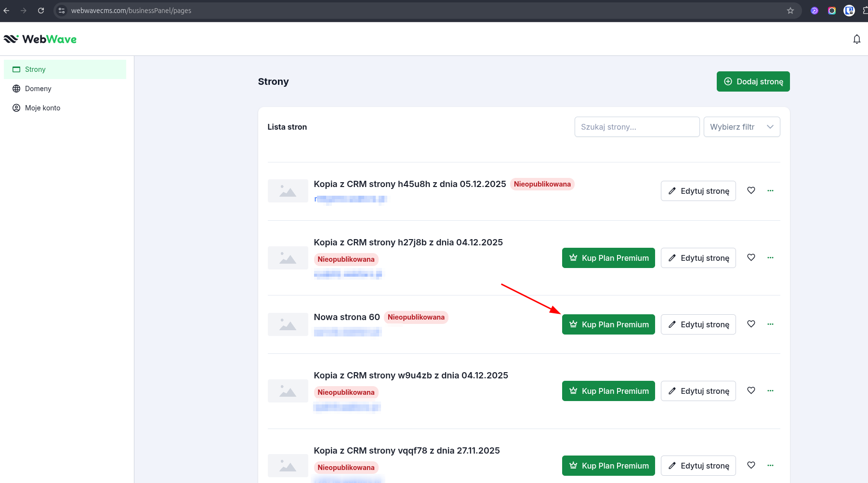The image size is (868, 483).
Task: Click the notifications bell icon
Action: 856,39
